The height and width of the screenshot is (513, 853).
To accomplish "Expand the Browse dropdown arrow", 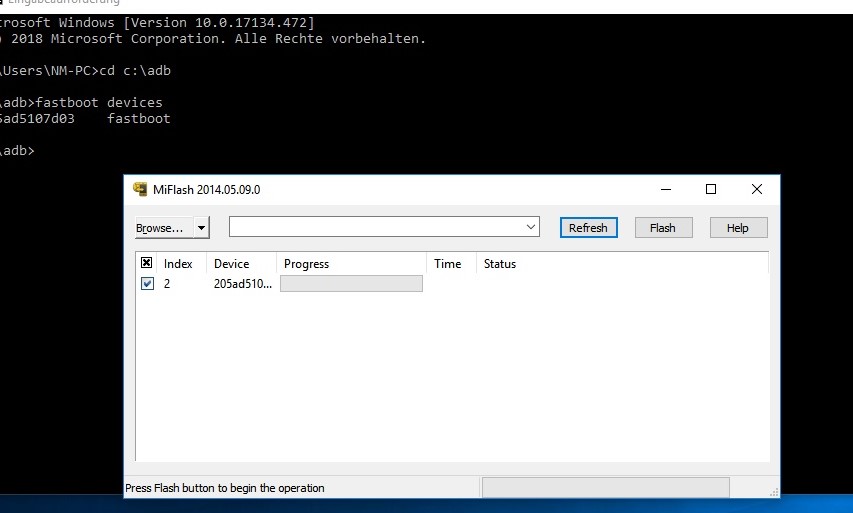I will point(202,228).
